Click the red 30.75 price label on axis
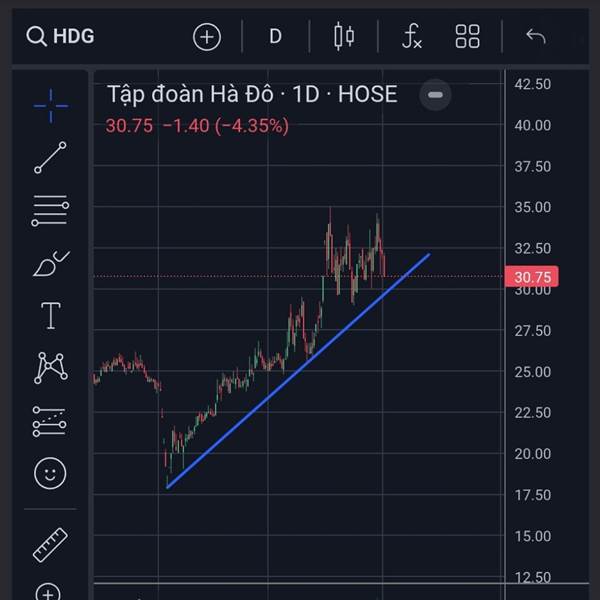 532,277
